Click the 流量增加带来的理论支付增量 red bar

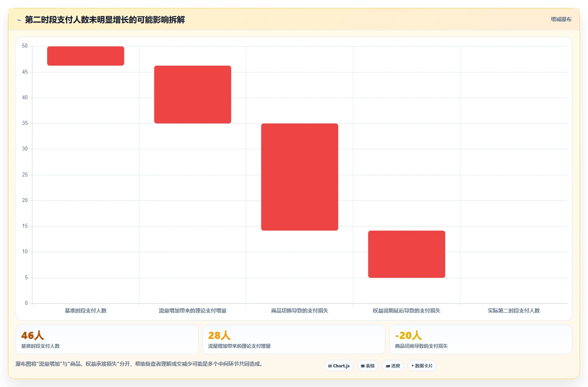193,94
